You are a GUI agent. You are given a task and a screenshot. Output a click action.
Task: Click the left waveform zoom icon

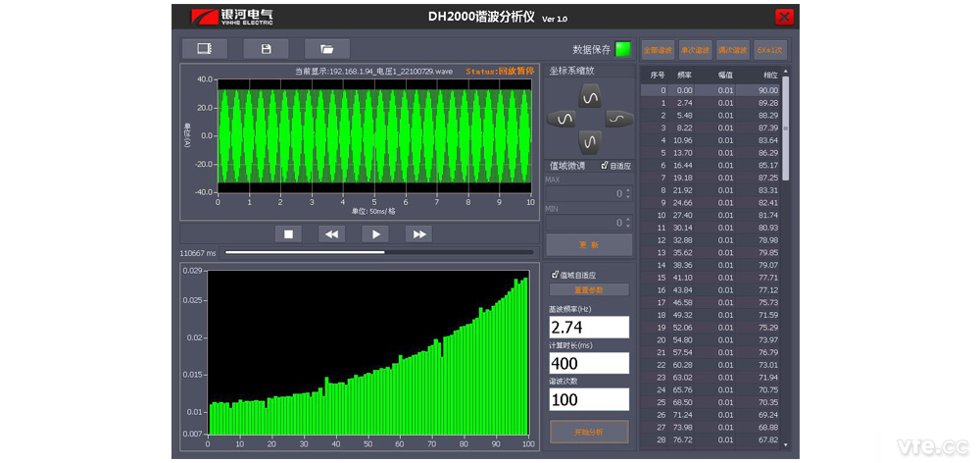pos(563,119)
